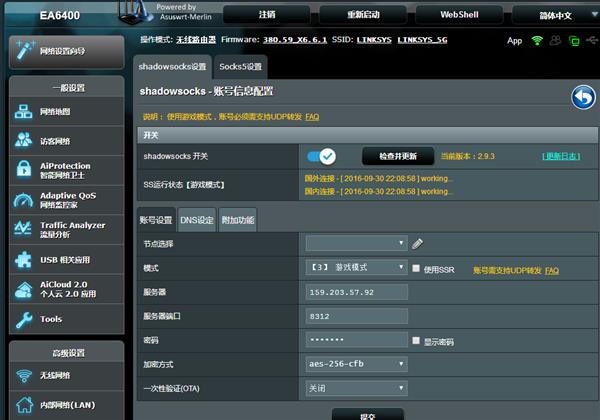Click the 当前版本：2.9.3 version text
The height and width of the screenshot is (420, 600).
468,156
